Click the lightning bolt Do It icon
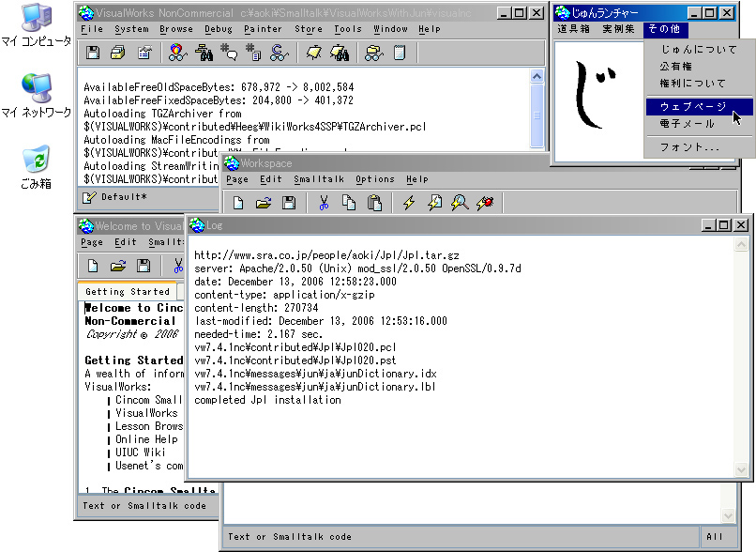 [x=409, y=203]
